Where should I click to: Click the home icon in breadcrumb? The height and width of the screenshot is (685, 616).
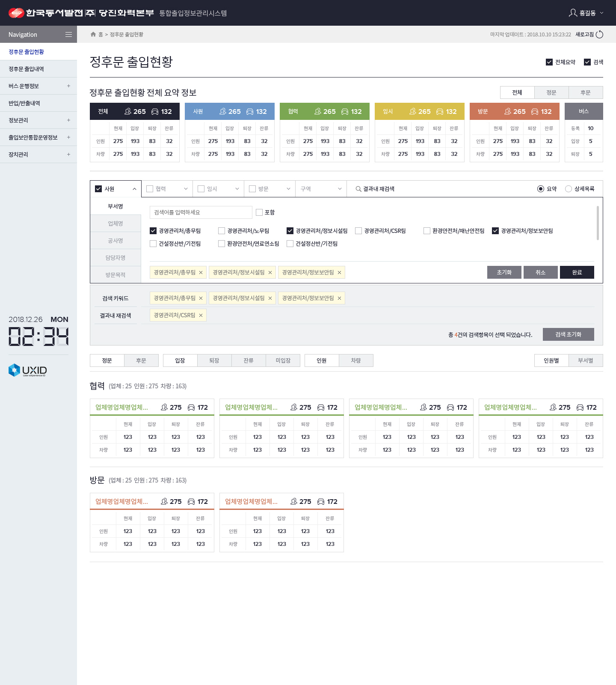pos(93,34)
